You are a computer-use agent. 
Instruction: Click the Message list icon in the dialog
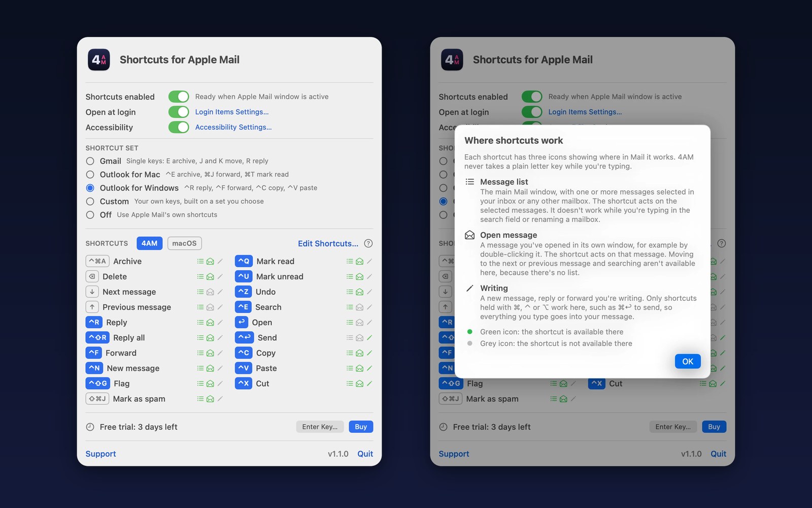point(470,181)
